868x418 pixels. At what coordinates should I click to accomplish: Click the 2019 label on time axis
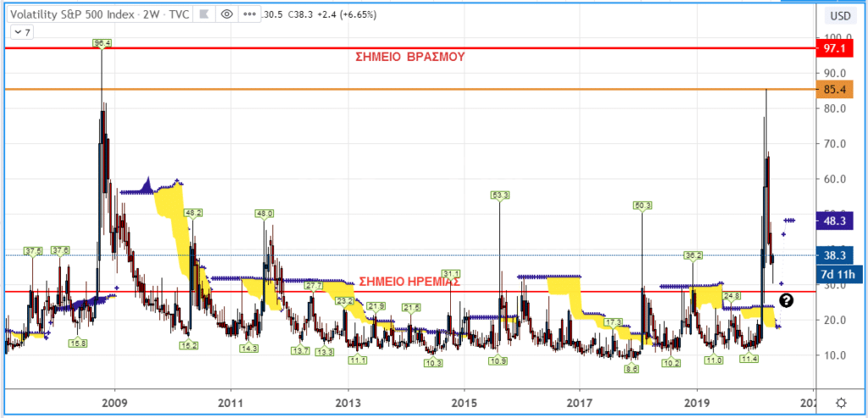point(697,402)
